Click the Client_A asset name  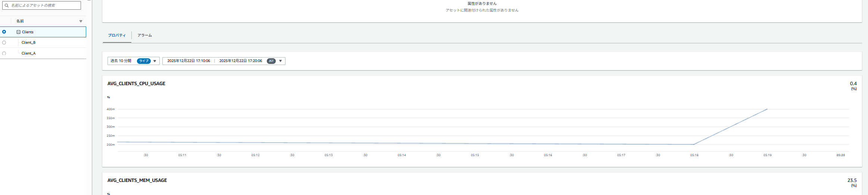(28, 53)
